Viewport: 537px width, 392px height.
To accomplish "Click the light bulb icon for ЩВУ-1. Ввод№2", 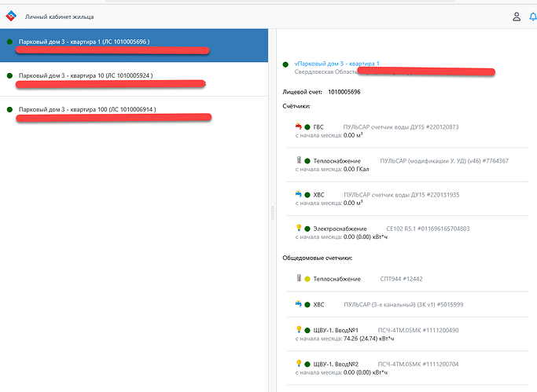I will [298, 364].
